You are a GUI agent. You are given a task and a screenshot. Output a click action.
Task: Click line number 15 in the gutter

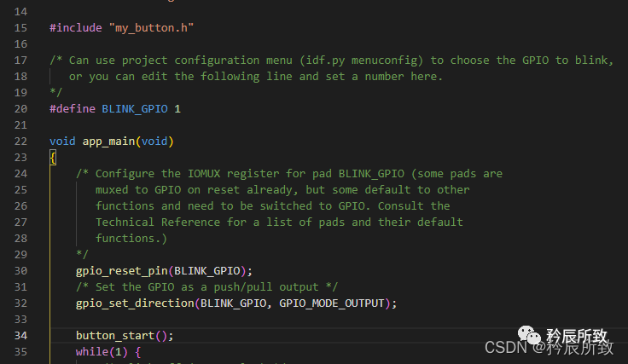(21, 28)
